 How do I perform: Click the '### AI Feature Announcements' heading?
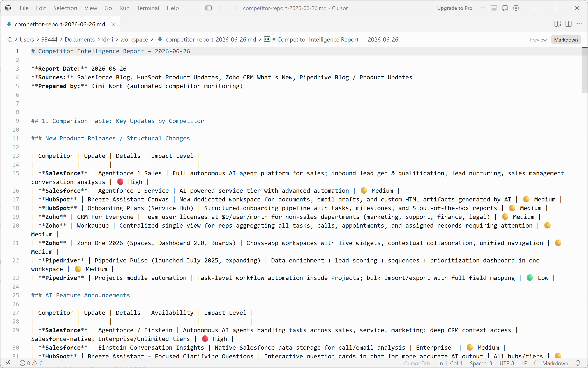80,295
